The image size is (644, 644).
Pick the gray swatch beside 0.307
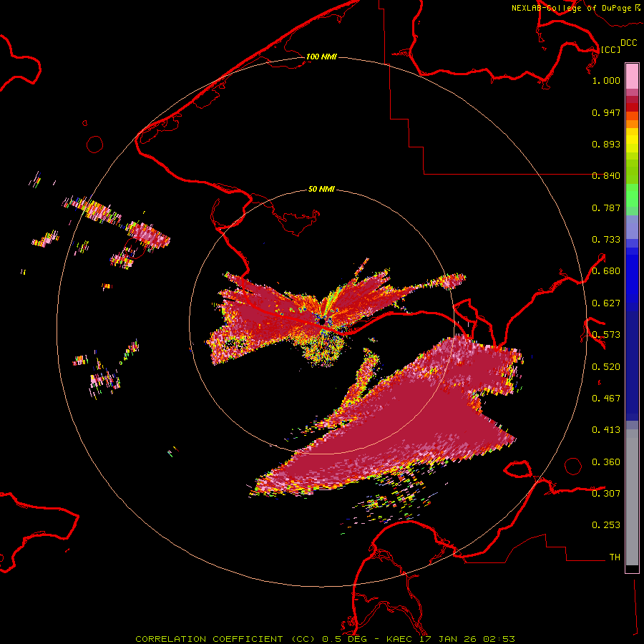632,497
